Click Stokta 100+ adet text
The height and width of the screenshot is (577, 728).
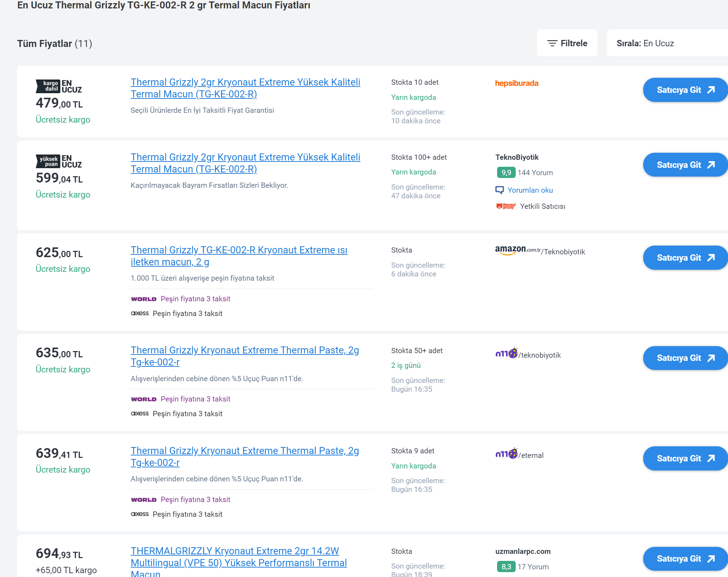pos(419,157)
